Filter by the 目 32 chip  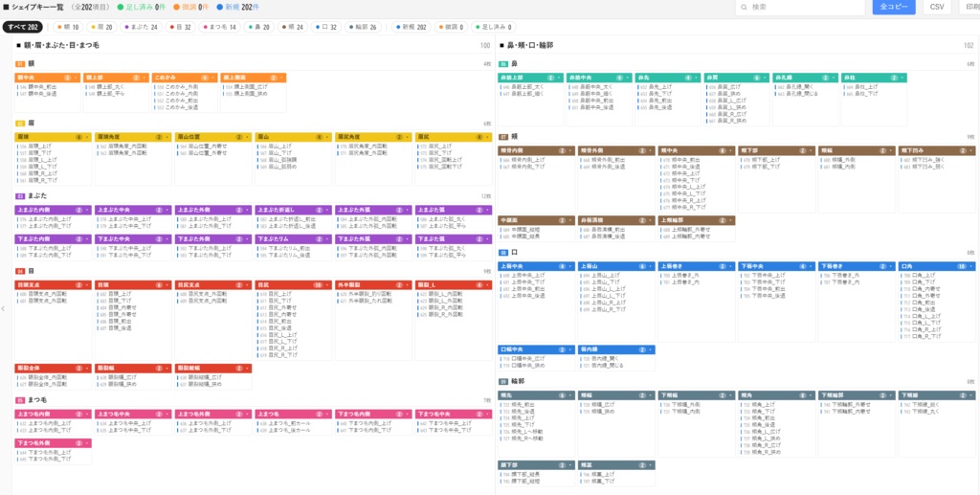coord(181,27)
